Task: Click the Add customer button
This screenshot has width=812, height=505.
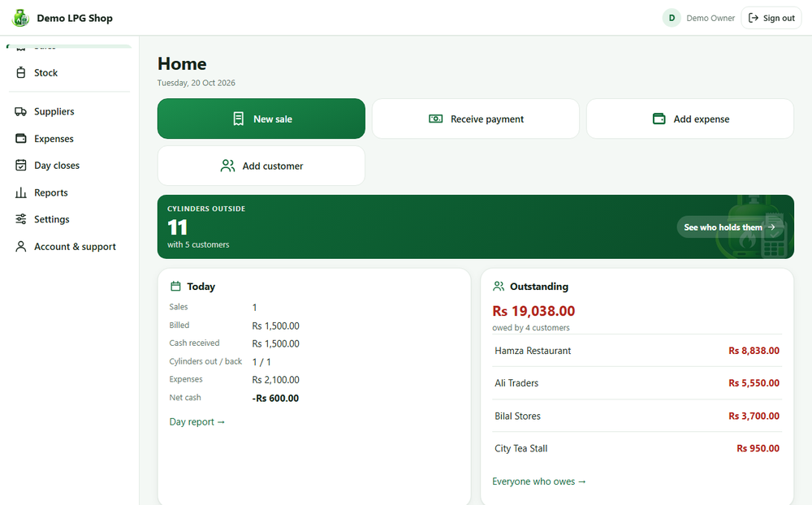Action: click(261, 166)
